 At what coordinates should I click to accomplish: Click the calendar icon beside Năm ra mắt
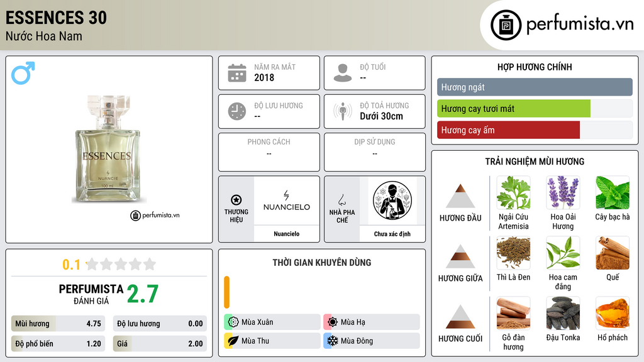(237, 73)
